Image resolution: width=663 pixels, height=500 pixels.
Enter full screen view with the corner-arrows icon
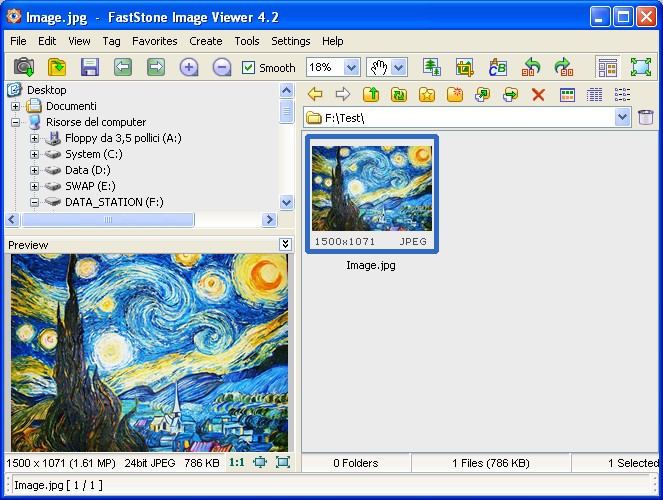(641, 67)
